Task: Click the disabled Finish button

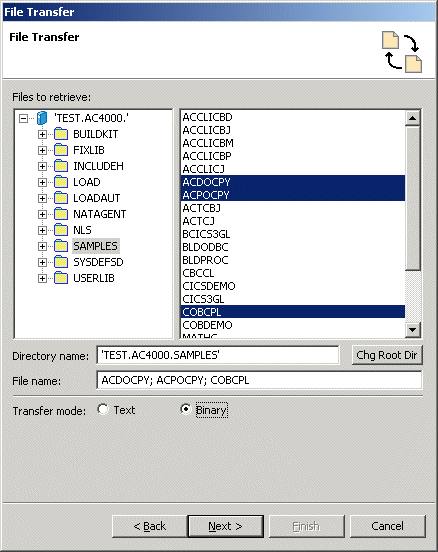Action: point(306,526)
